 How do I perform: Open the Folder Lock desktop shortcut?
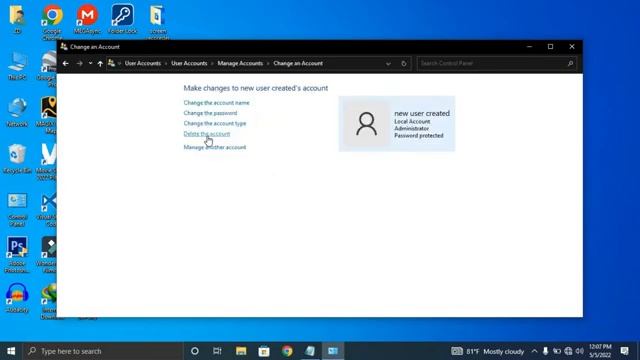click(122, 19)
